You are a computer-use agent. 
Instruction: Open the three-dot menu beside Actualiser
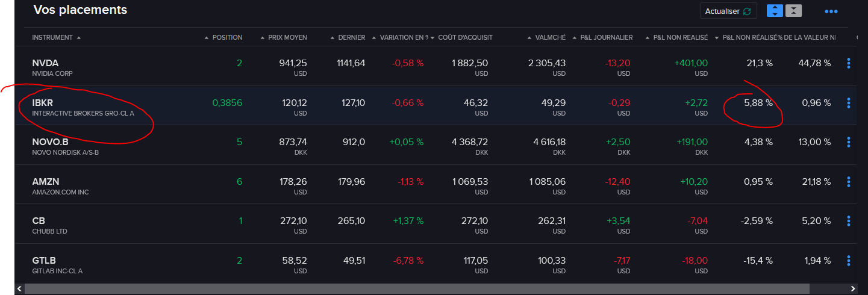pyautogui.click(x=831, y=11)
